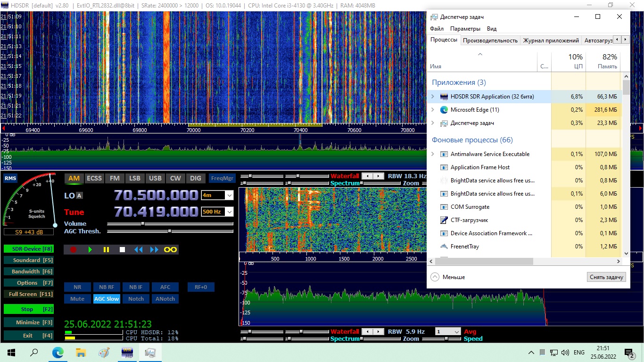Enable the NR noise reduction toggle
The image size is (644, 362).
coord(77,287)
